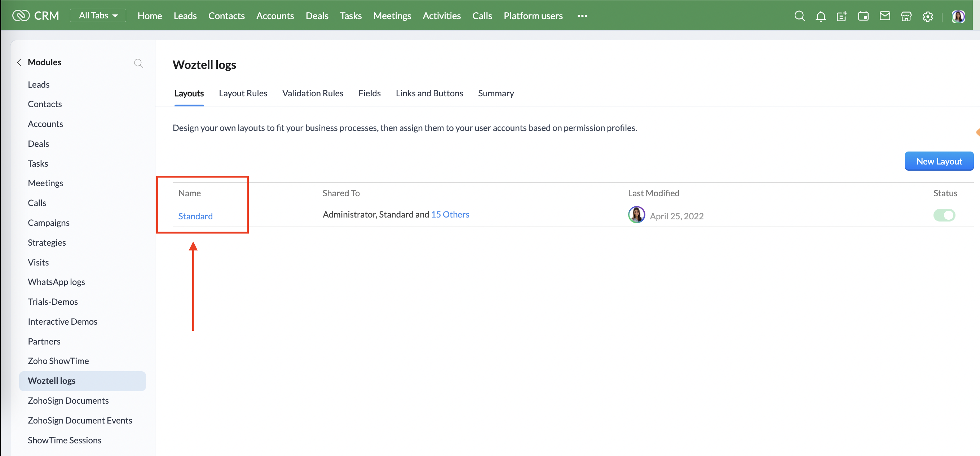Viewport: 980px width, 456px height.
Task: Select Trials-Demos module
Action: pos(53,302)
